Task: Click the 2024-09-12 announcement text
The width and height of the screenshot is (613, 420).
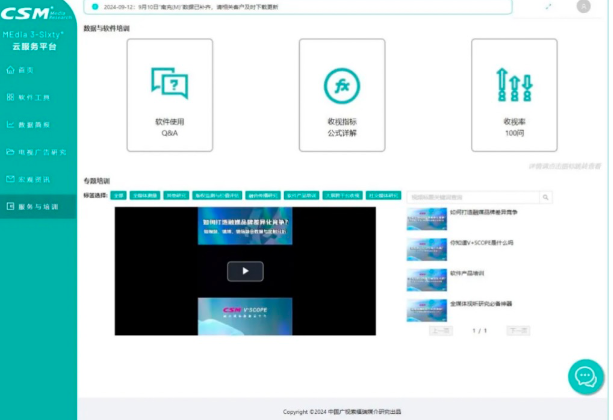Action: coord(191,7)
